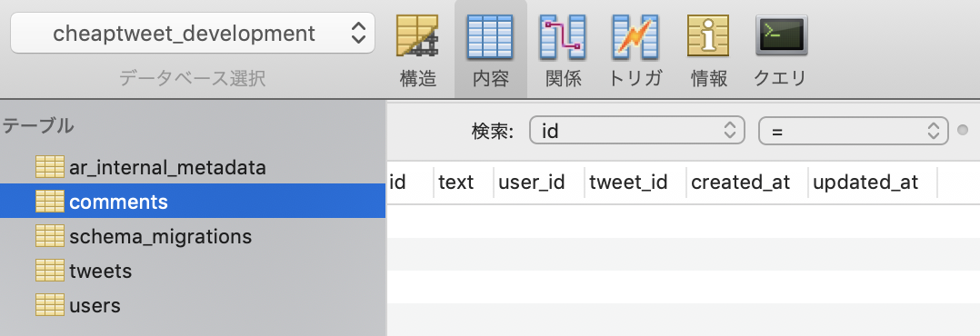Select the ar_internal_metadata table
Screen dimensions: 980x336
[193, 167]
